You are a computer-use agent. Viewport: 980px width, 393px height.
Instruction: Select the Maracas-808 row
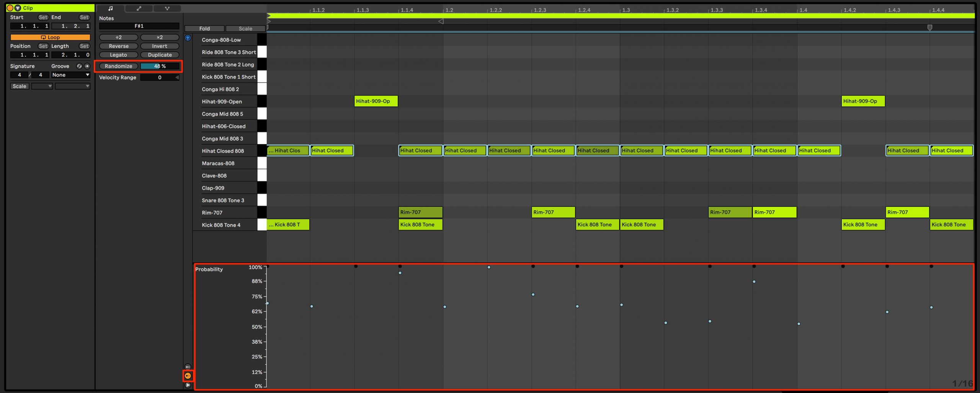pos(229,163)
